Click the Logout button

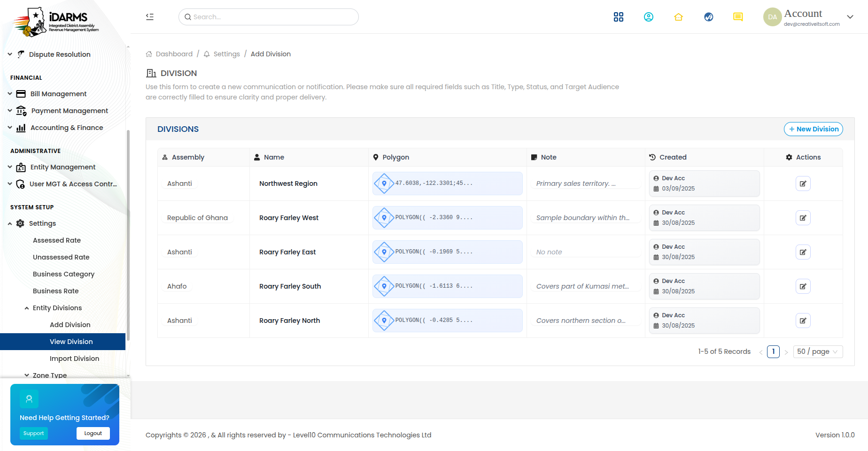click(93, 433)
